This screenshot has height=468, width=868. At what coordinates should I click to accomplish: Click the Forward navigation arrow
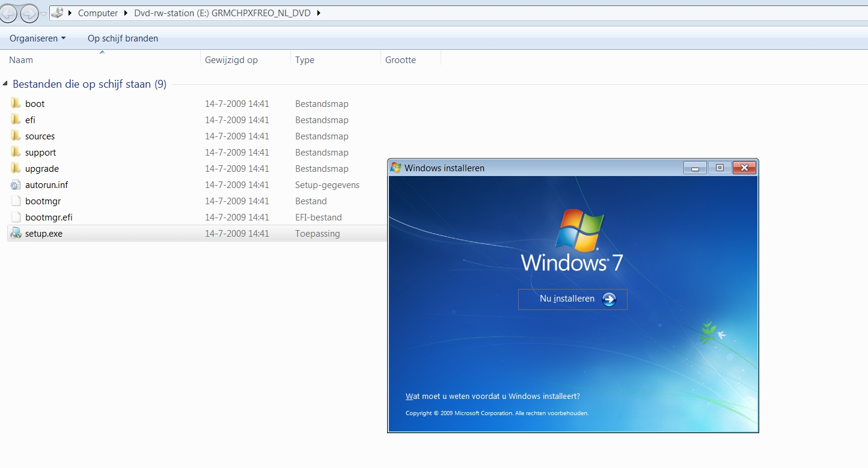click(x=29, y=13)
